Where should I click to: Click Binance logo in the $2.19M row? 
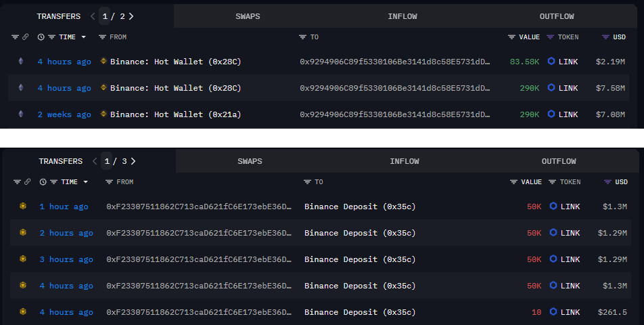[103, 61]
